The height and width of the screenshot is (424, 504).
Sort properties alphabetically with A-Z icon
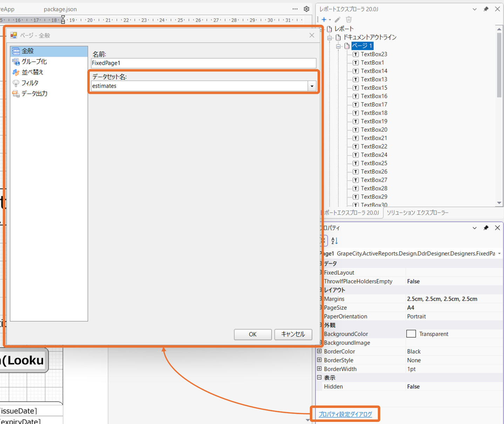[334, 241]
